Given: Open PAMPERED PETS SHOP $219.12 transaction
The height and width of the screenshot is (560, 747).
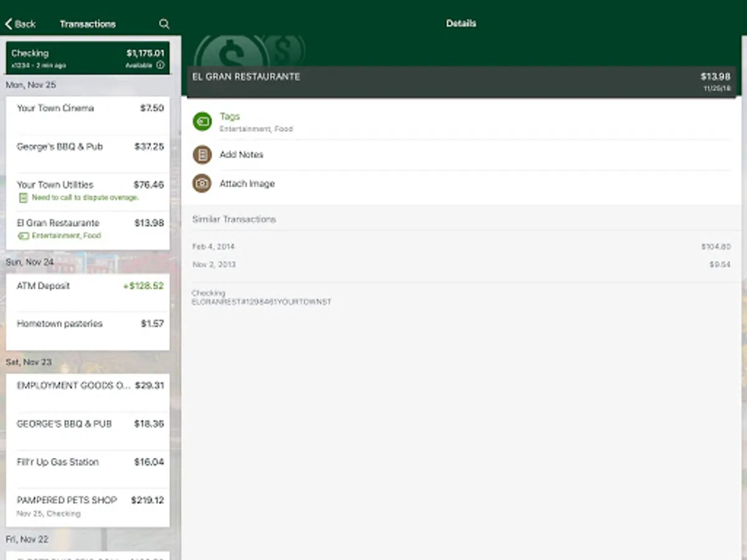Looking at the screenshot, I should pyautogui.click(x=88, y=507).
